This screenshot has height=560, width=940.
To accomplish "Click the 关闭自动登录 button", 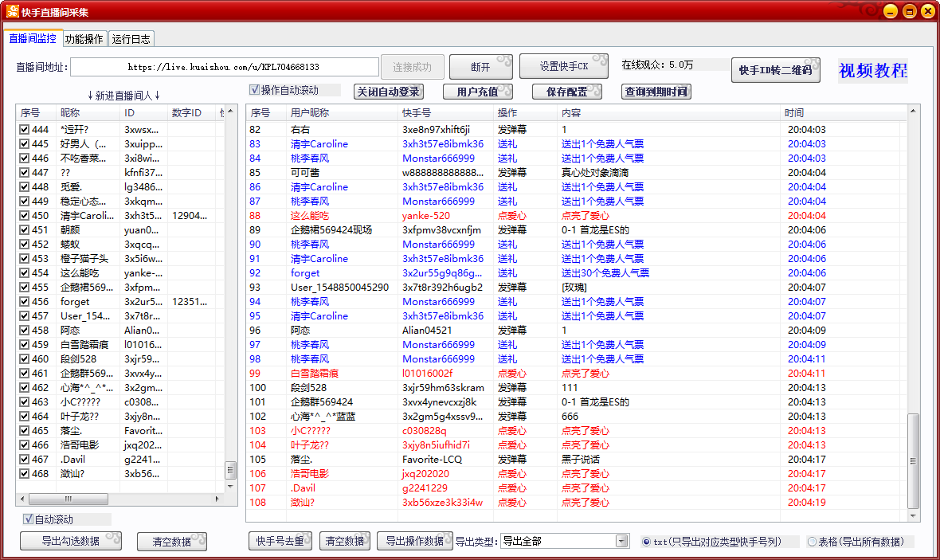I will pos(388,92).
